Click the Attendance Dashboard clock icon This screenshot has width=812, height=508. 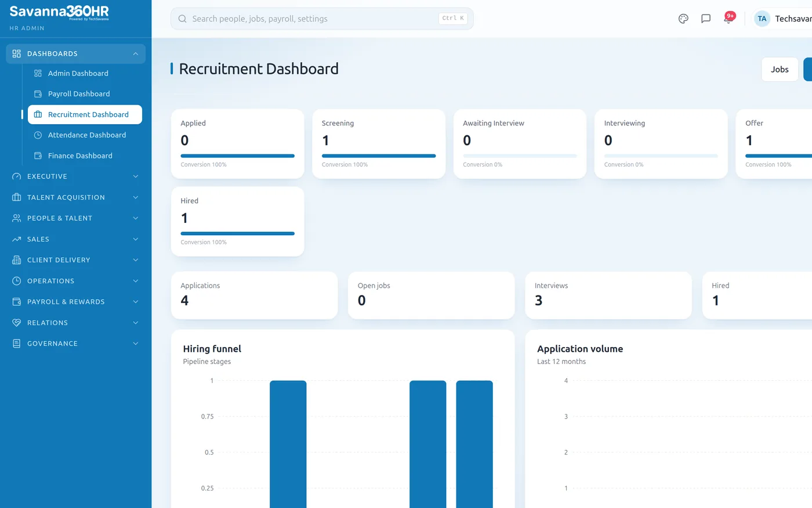(38, 135)
